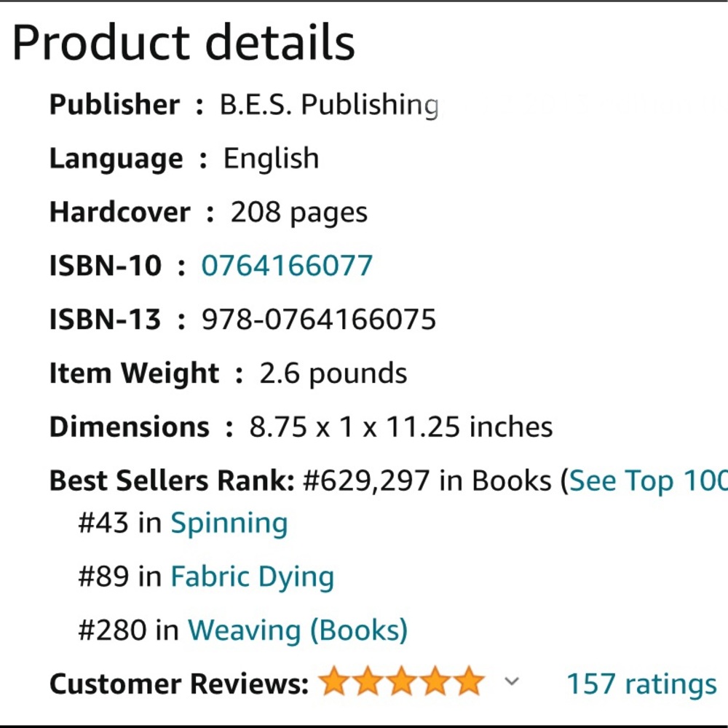Click the first orange review star

pos(334,681)
